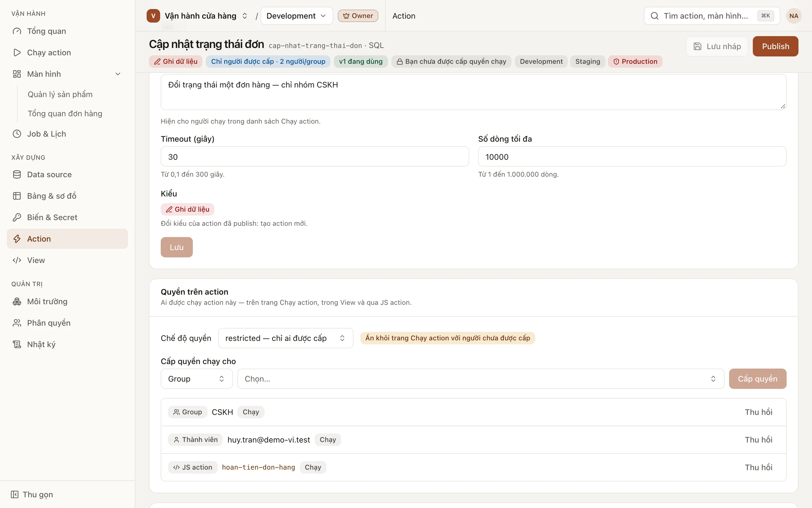Open the Development environment dropdown

297,16
